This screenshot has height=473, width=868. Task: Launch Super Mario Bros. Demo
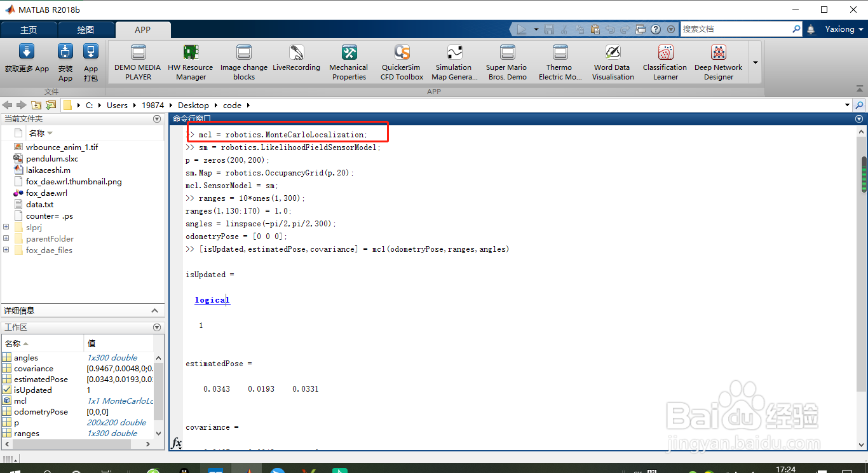[x=506, y=62]
